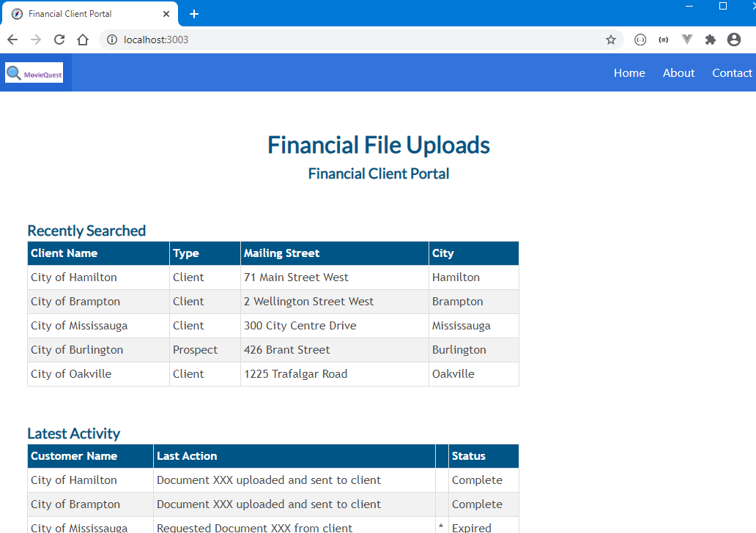Viewport: 756px width, 533px height.
Task: Click the MovieQuest logo
Action: [x=34, y=72]
